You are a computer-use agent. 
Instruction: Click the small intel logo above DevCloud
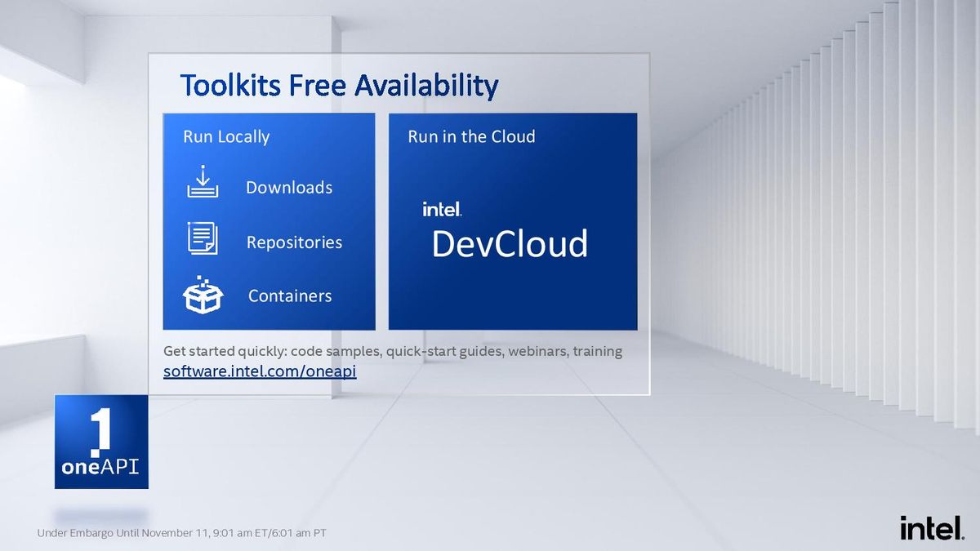click(443, 209)
